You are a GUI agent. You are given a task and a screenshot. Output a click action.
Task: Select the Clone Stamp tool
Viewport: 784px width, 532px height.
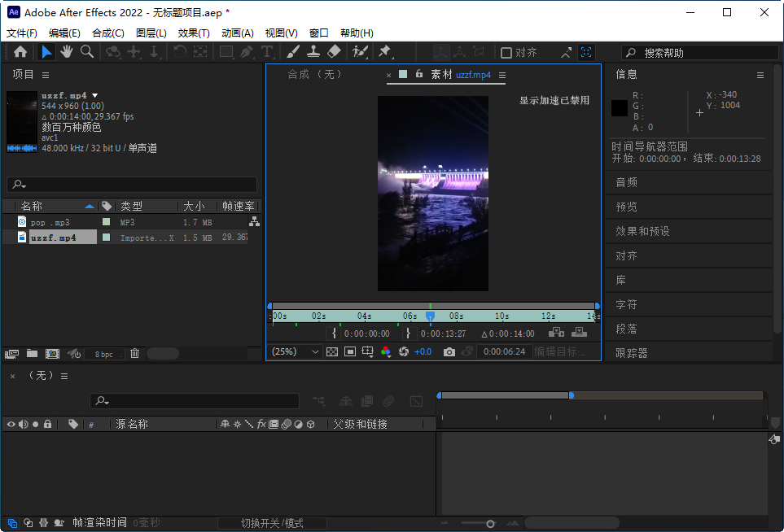[313, 52]
